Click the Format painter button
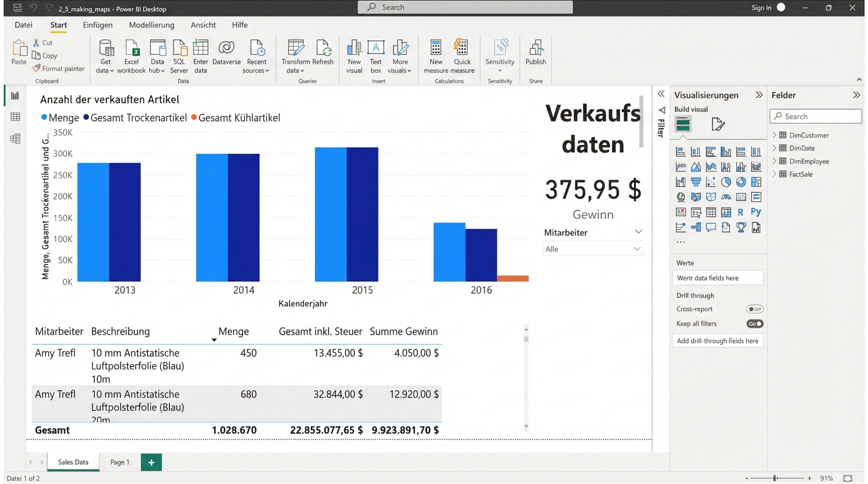Viewport: 868px width, 484px height. pos(58,69)
